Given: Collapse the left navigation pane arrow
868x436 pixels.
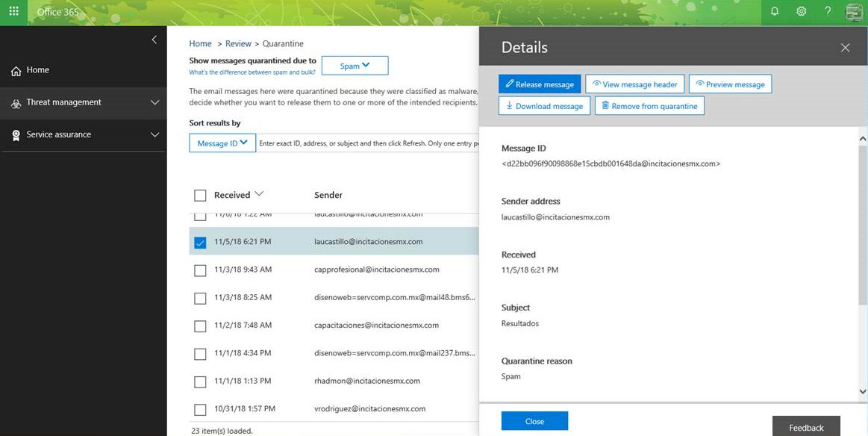Looking at the screenshot, I should 154,40.
